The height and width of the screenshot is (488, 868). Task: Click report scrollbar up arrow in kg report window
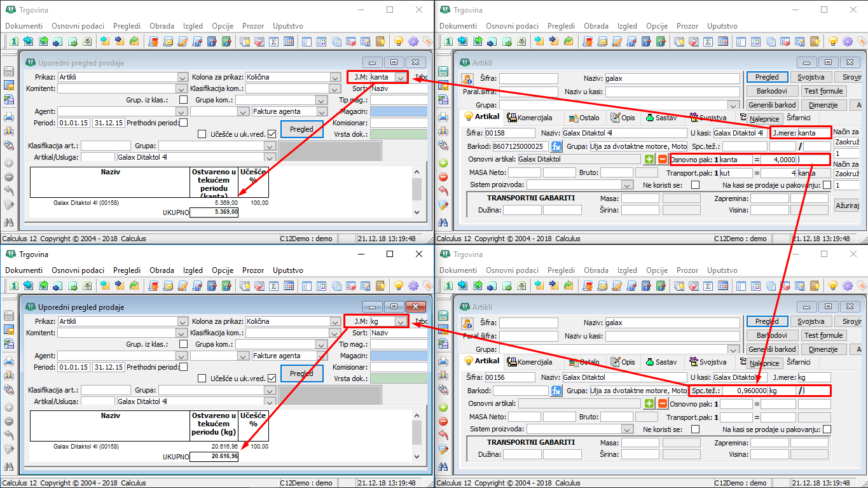417,416
